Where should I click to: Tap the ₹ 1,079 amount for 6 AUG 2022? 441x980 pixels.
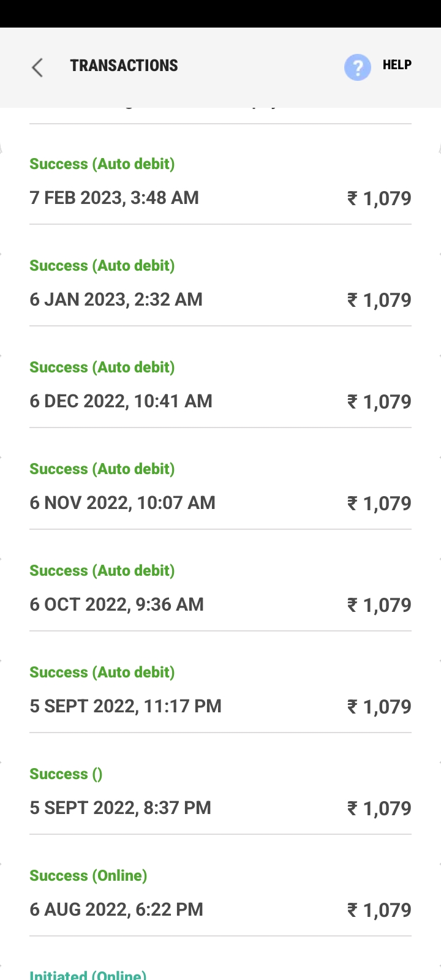coord(379,910)
